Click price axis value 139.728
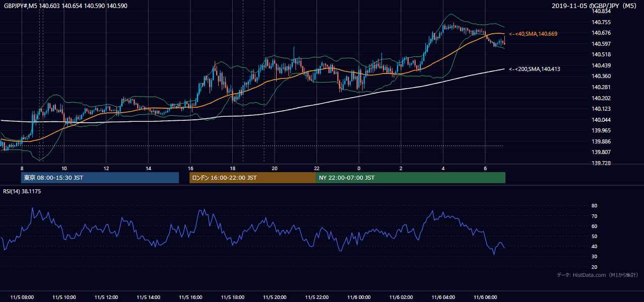The width and height of the screenshot is (644, 302). 601,163
